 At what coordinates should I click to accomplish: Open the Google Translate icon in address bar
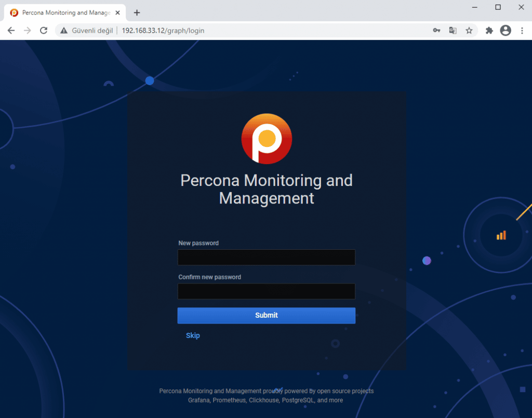453,30
